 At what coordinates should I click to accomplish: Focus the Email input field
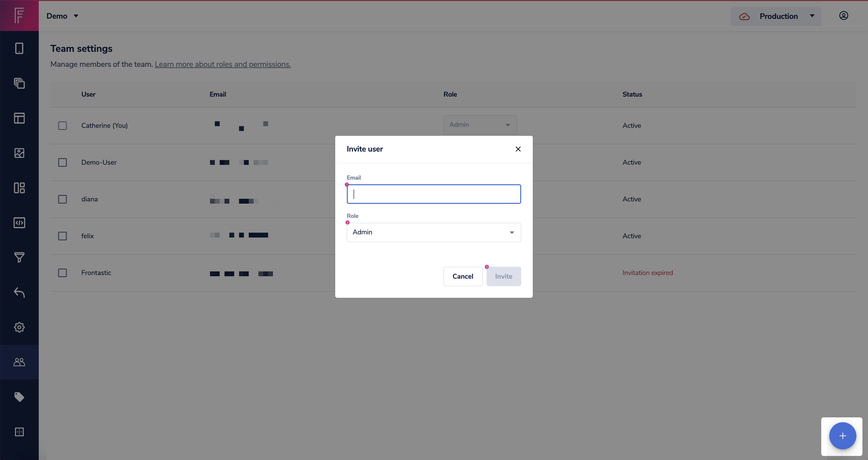(x=434, y=194)
